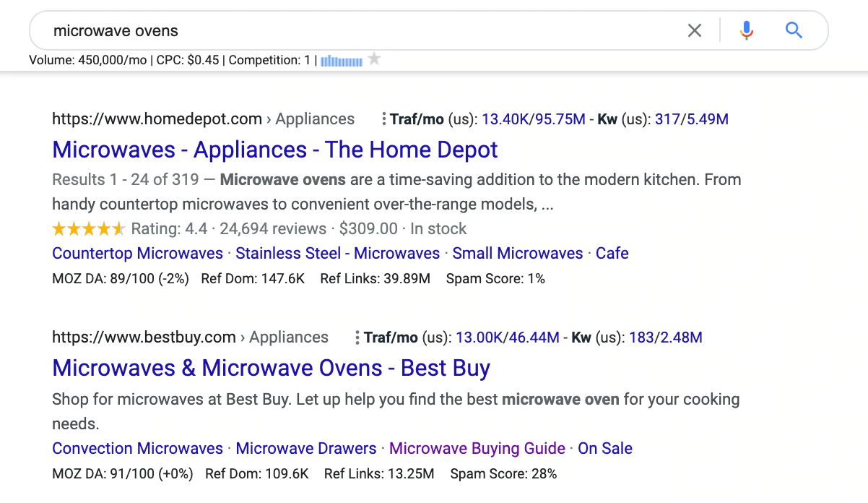Click Home Depot domain traffic 95.75M

pyautogui.click(x=560, y=119)
